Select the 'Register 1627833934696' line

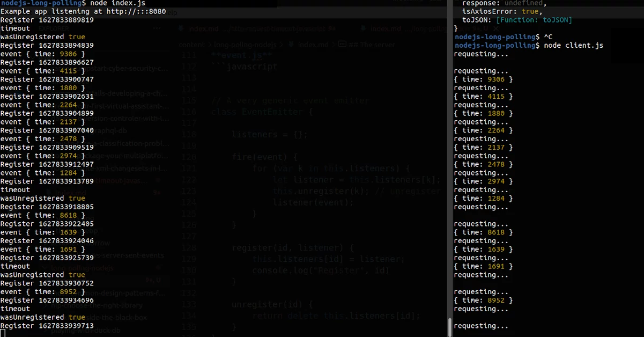(x=47, y=300)
